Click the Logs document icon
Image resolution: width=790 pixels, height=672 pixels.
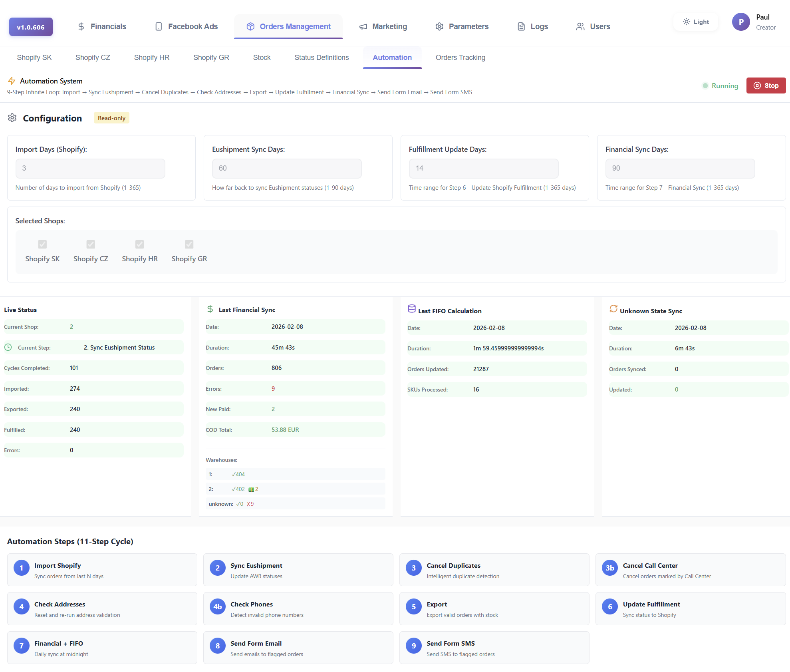pyautogui.click(x=521, y=26)
